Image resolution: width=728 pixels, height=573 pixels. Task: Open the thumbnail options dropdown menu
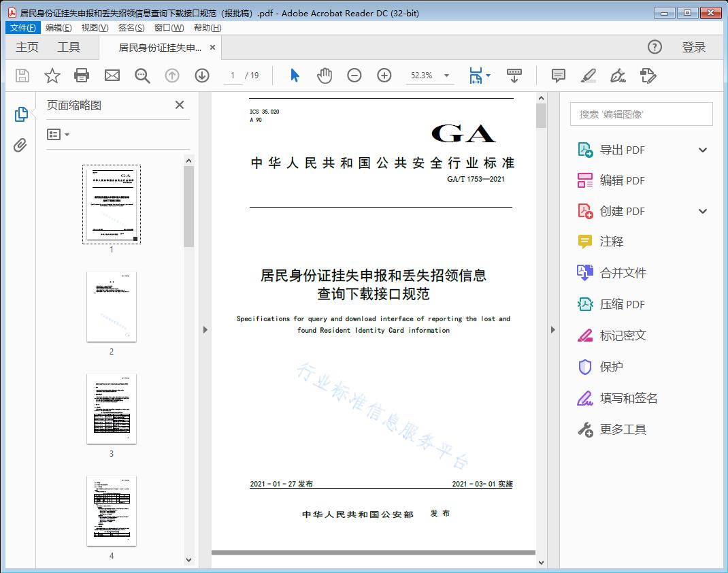coord(59,135)
